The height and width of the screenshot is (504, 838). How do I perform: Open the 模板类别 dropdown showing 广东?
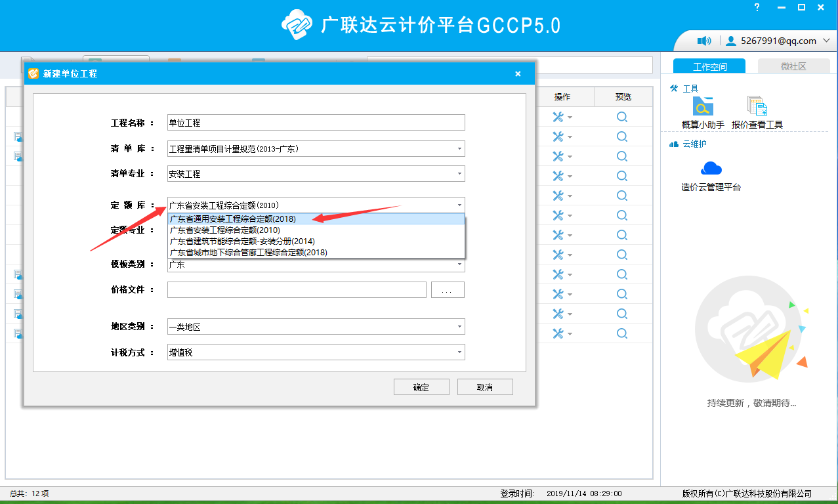pyautogui.click(x=316, y=264)
